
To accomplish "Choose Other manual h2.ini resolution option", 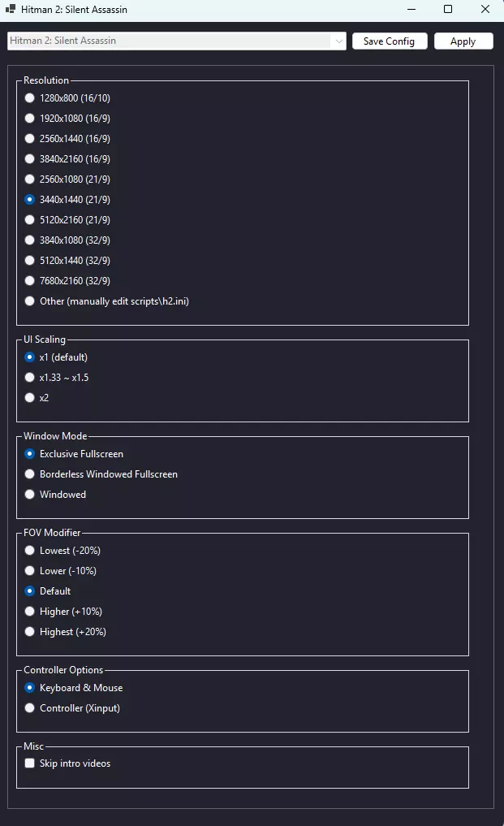I will pyautogui.click(x=30, y=301).
